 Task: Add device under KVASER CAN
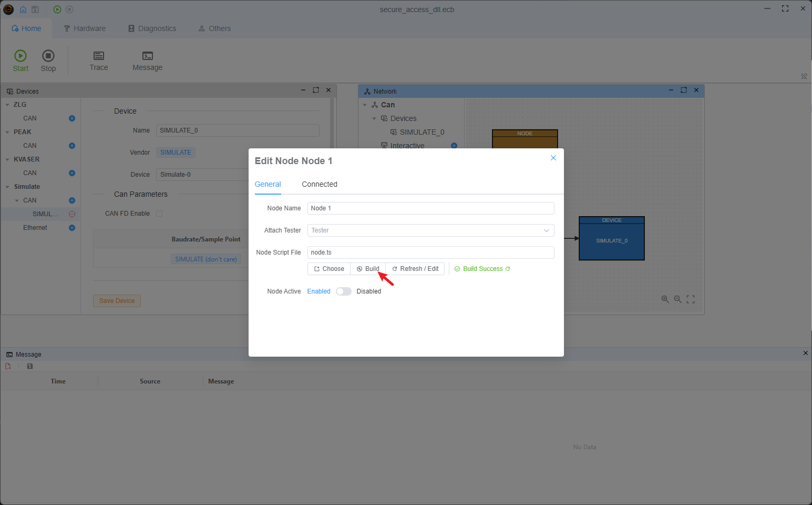click(x=72, y=173)
